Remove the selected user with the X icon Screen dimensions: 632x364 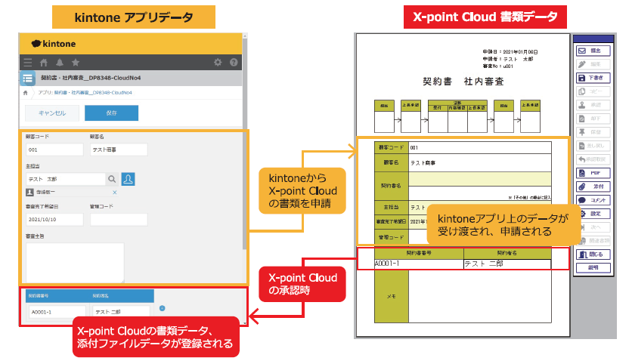pyautogui.click(x=114, y=193)
